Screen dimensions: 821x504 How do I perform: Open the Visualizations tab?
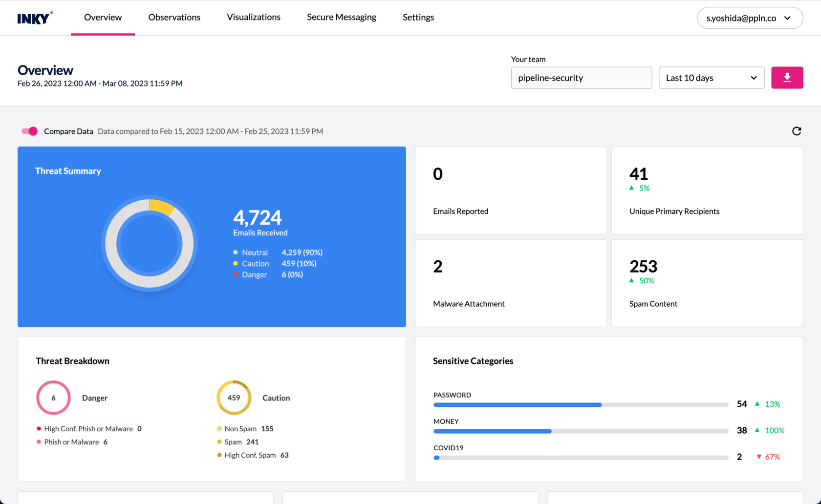253,18
